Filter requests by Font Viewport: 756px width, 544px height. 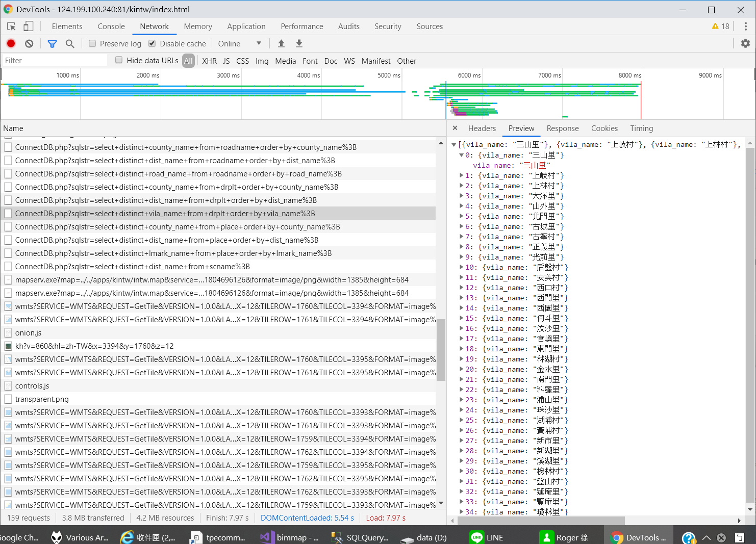coord(310,61)
